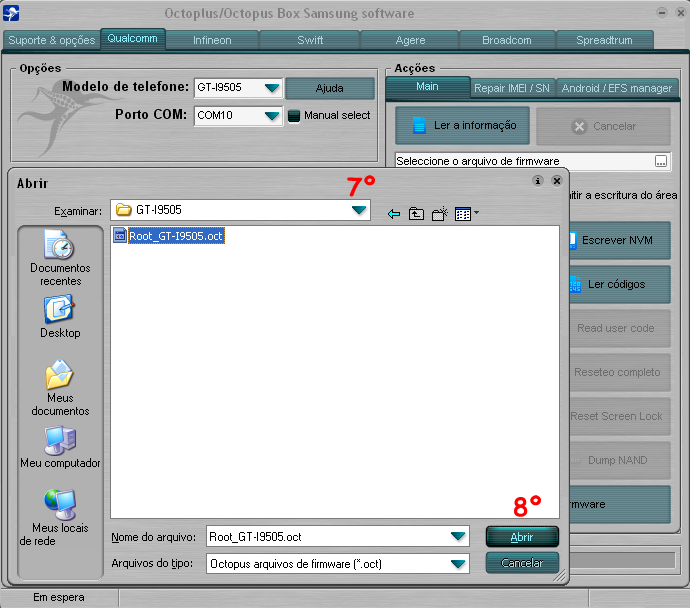This screenshot has width=690, height=608.
Task: Switch to Infineon tab
Action: click(212, 40)
